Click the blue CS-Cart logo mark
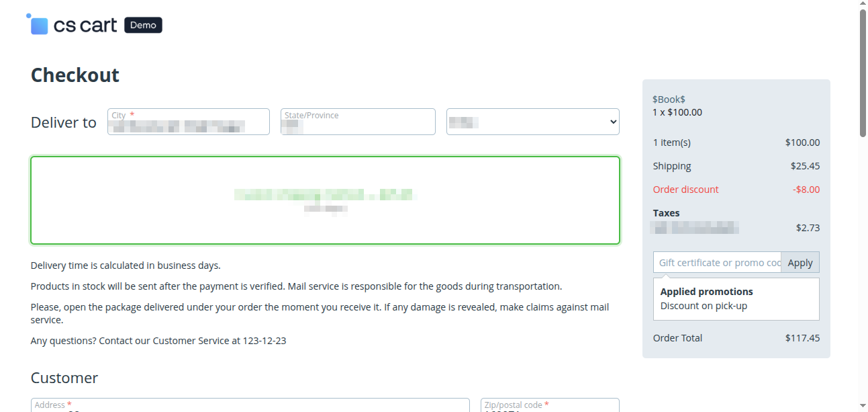This screenshot has width=868, height=412. (x=38, y=24)
